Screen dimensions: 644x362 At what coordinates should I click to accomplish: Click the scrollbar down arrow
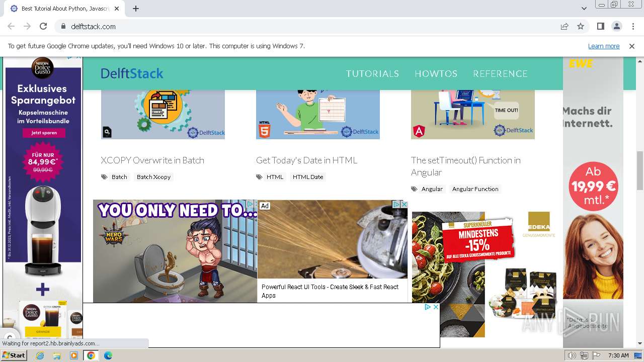pos(640,343)
